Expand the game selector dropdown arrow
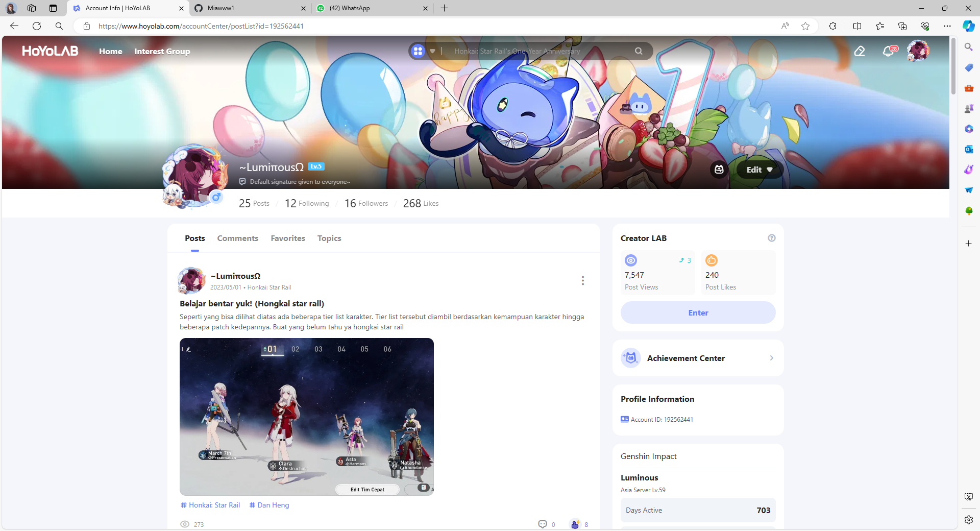 point(432,51)
